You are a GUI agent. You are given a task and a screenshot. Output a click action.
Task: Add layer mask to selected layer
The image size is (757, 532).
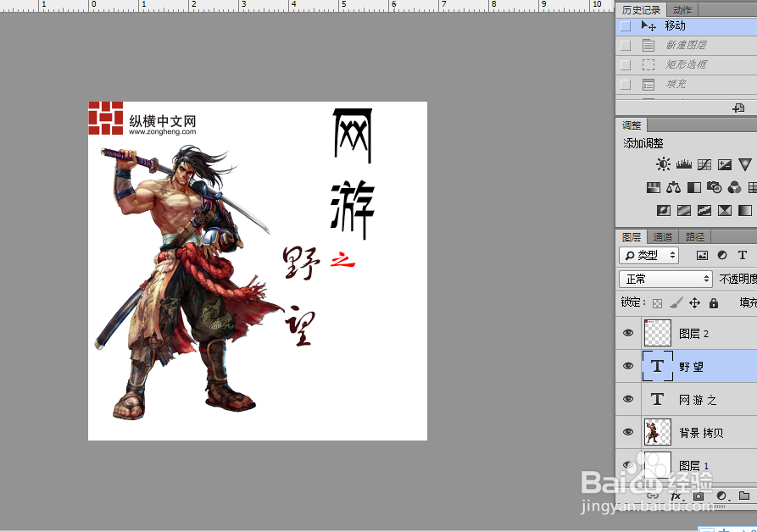699,496
